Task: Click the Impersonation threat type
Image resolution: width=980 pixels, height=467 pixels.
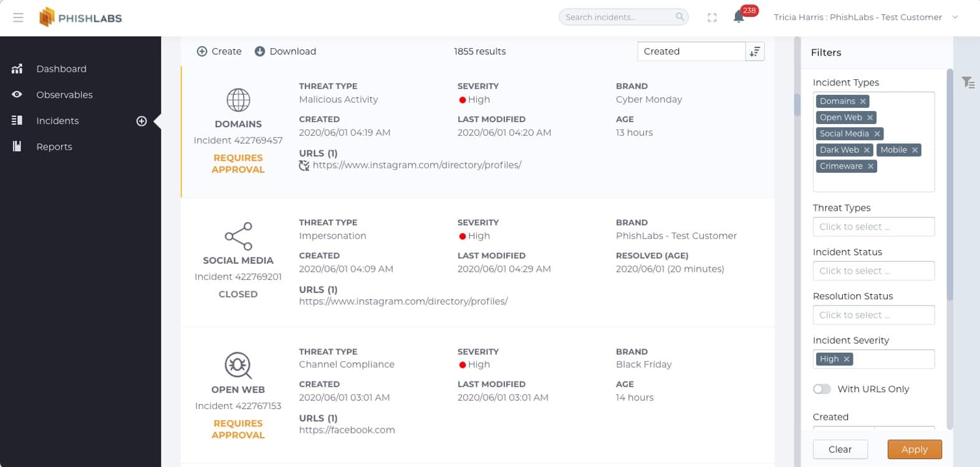Action: coord(333,236)
